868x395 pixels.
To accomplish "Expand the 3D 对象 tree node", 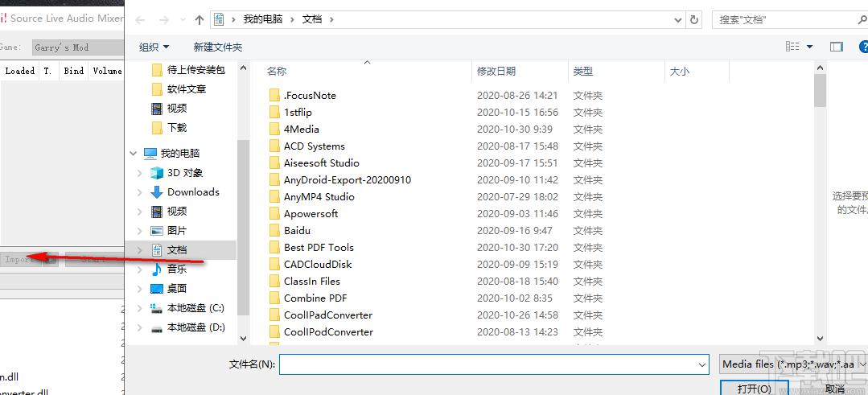I will [x=140, y=173].
